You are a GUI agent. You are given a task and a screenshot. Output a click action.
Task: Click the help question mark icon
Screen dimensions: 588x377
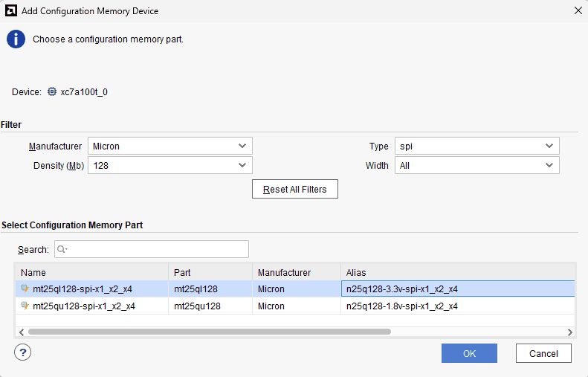click(22, 352)
